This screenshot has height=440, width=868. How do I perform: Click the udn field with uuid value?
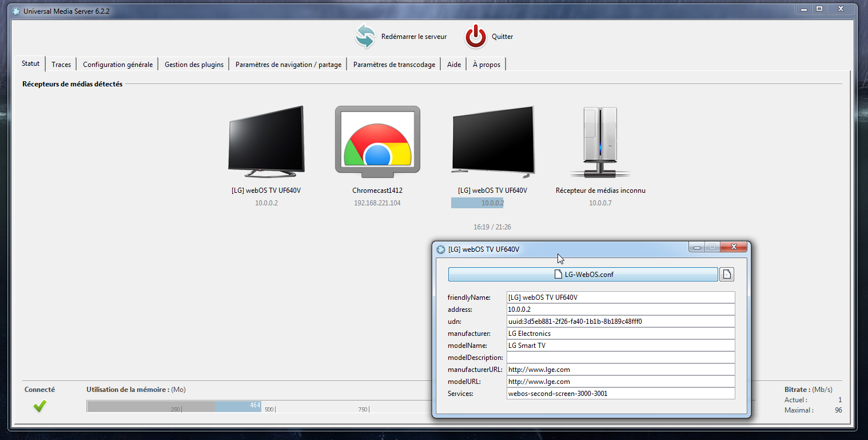pyautogui.click(x=620, y=322)
